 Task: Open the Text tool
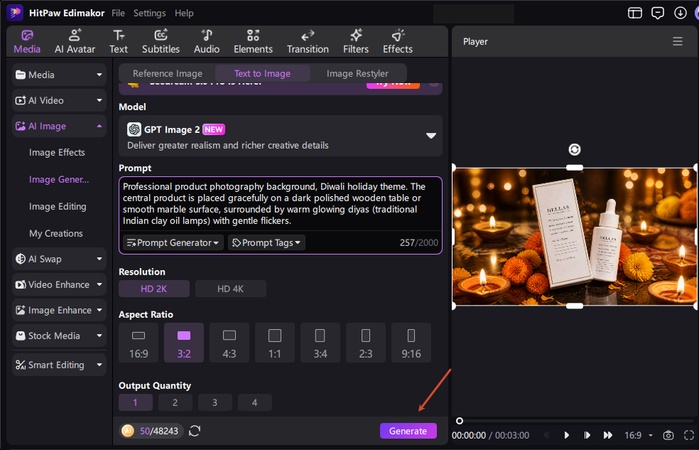tap(119, 41)
